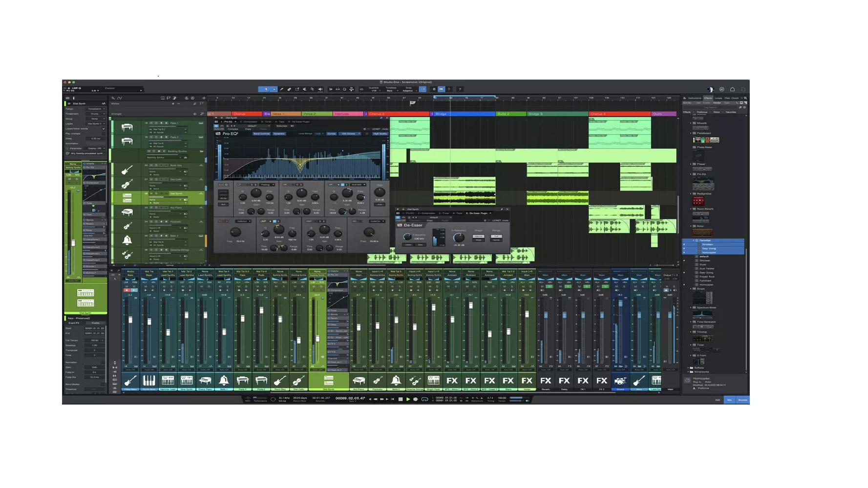The image size is (868, 488).
Task: Click the Edit button at bottom right
Action: click(x=718, y=400)
